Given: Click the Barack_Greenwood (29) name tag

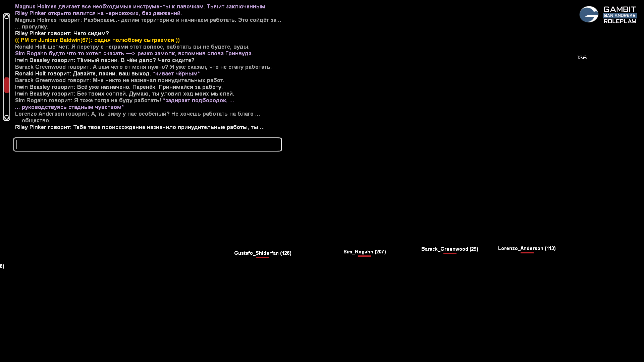Looking at the screenshot, I should point(449,249).
